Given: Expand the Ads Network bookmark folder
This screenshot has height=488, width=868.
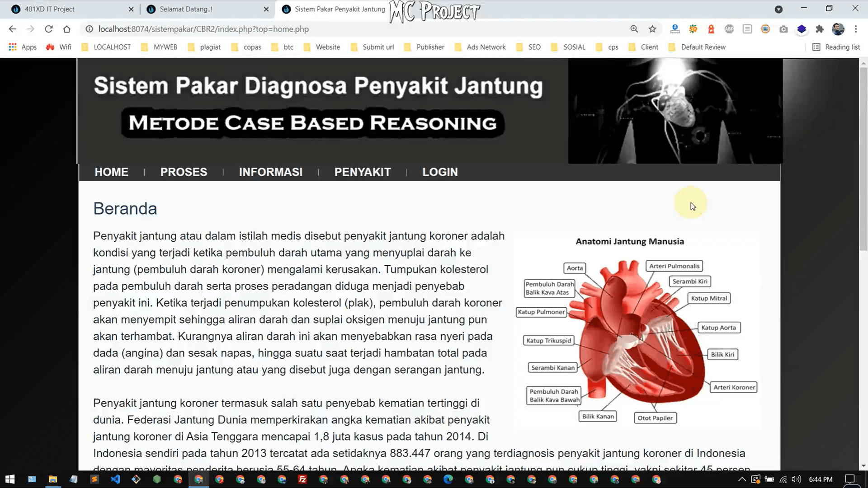Looking at the screenshot, I should [480, 47].
